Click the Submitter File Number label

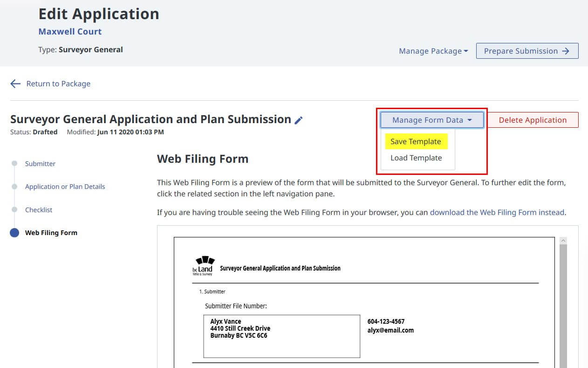pos(236,306)
